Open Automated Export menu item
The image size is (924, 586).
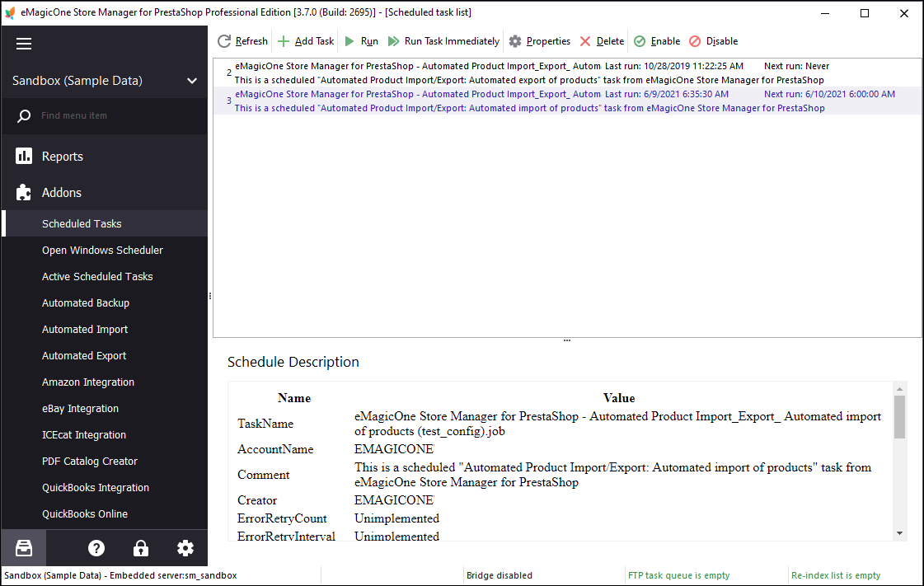click(105, 356)
